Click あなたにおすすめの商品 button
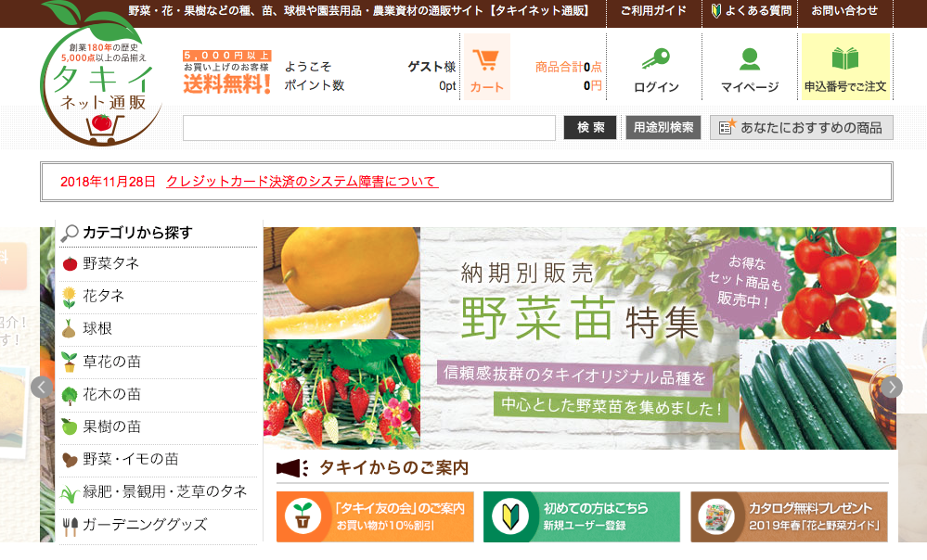This screenshot has width=927, height=560. (x=801, y=127)
